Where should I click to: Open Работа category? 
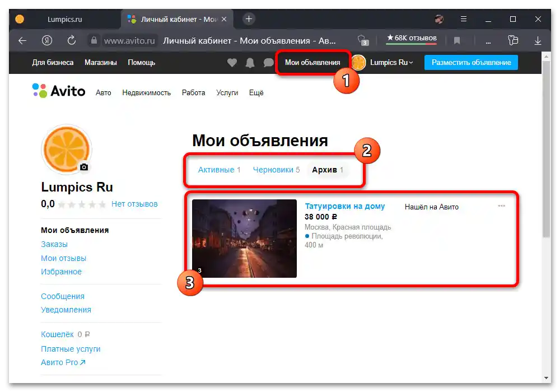pyautogui.click(x=194, y=93)
